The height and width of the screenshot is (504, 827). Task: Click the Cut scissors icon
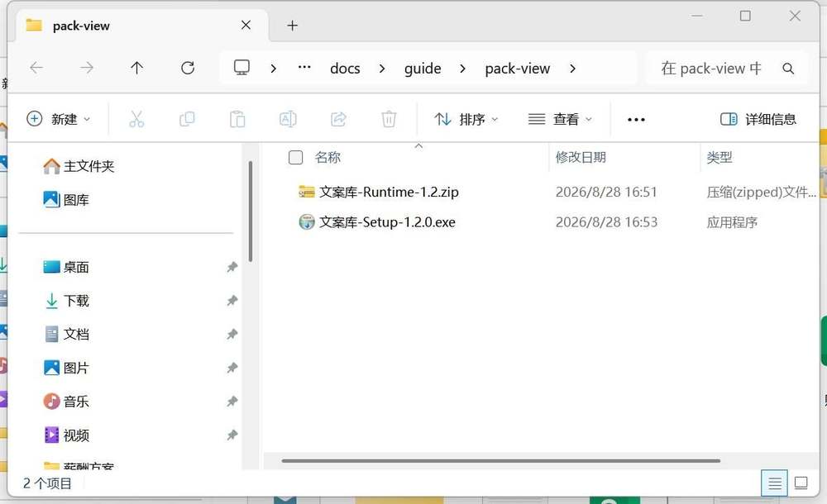pos(136,119)
